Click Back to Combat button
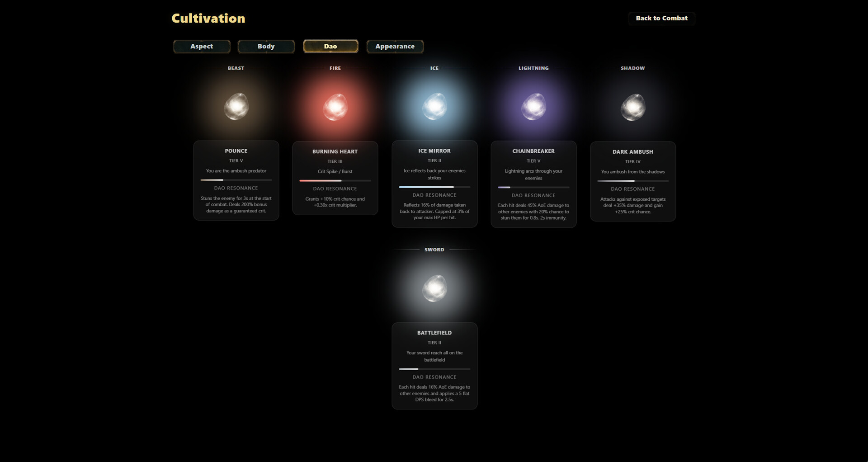Image resolution: width=868 pixels, height=462 pixels. (661, 18)
